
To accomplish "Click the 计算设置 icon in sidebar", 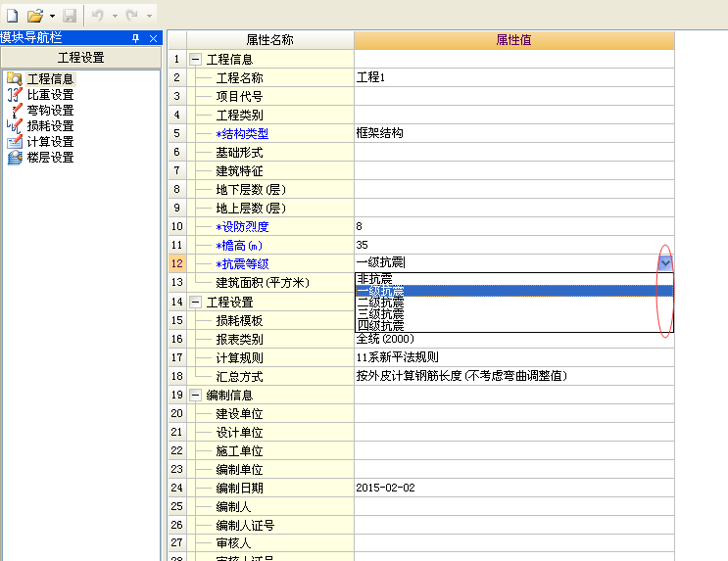I will coord(15,142).
